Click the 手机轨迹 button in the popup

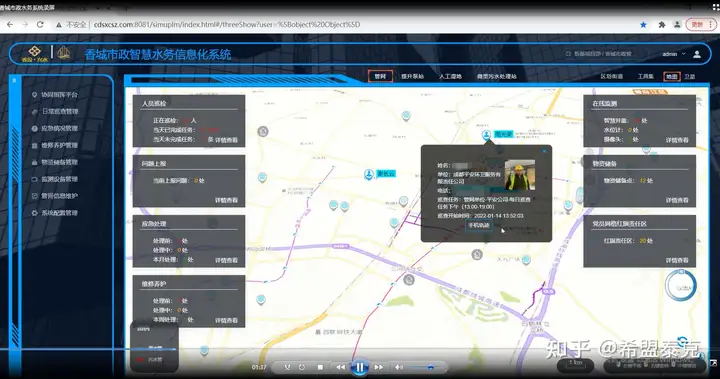[x=478, y=225]
